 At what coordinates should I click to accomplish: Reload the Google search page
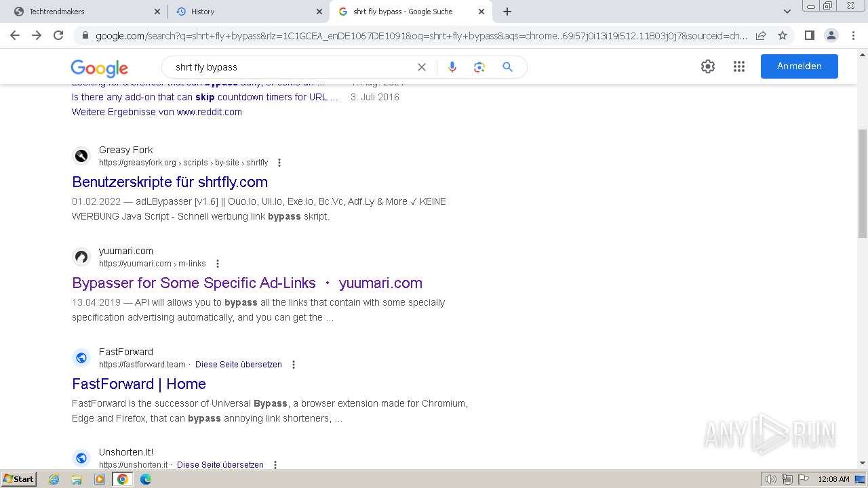click(58, 35)
